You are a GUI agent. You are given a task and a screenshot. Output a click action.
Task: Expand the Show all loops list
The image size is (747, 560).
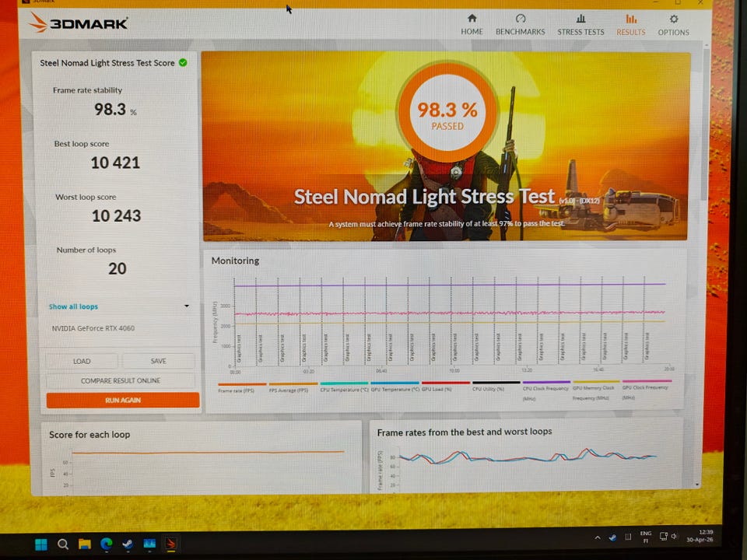pos(73,306)
